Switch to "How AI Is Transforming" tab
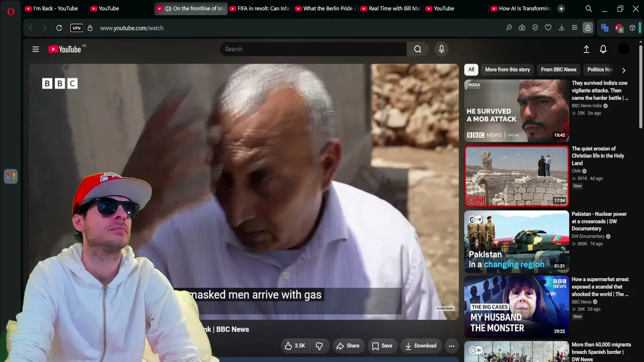 (520, 9)
